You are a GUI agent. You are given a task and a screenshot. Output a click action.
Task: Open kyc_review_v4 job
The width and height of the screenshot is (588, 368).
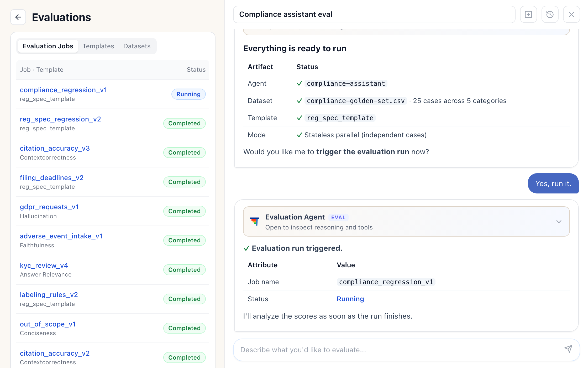(x=44, y=265)
